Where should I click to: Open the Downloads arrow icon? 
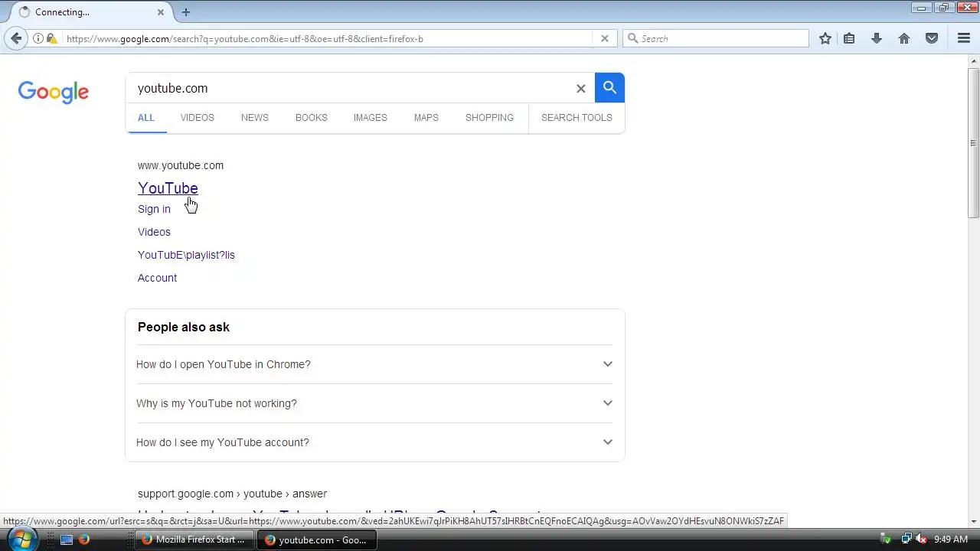point(877,38)
